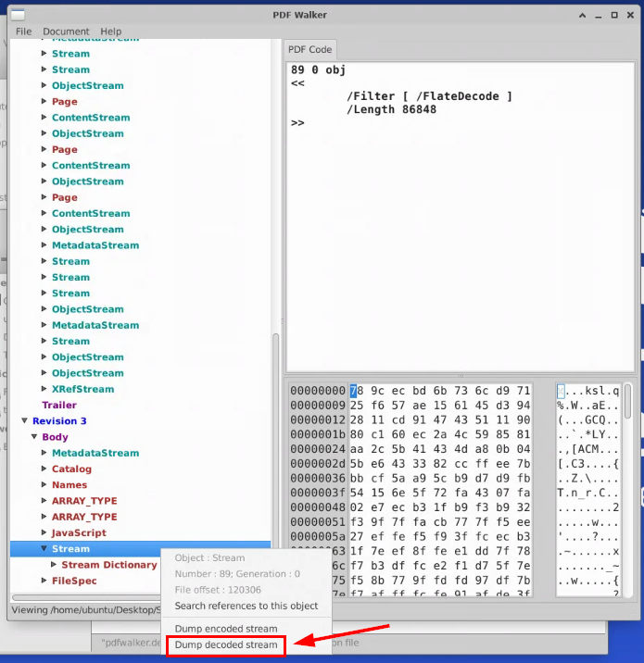Choose Dump decoded stream
The width and height of the screenshot is (644, 663).
[x=226, y=644]
